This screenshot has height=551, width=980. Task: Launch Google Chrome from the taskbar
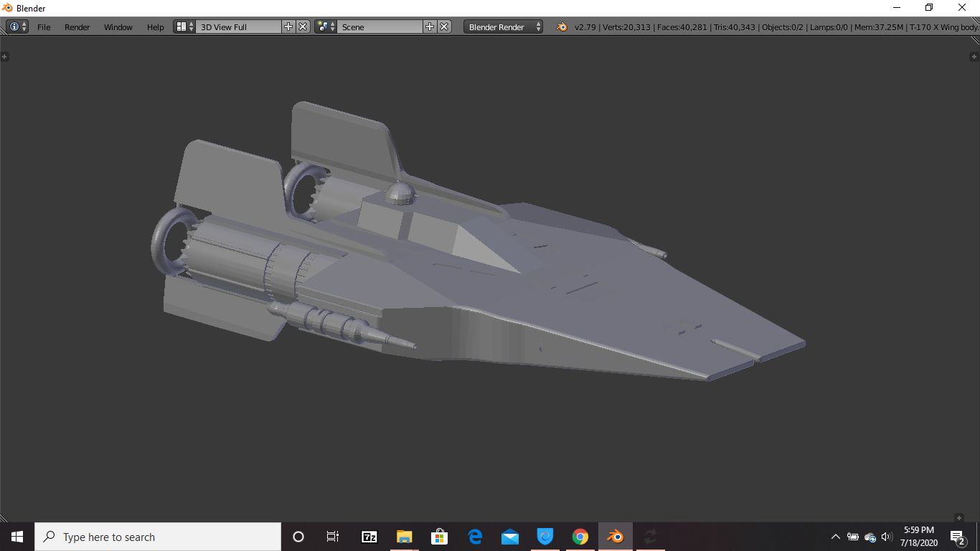[x=580, y=536]
